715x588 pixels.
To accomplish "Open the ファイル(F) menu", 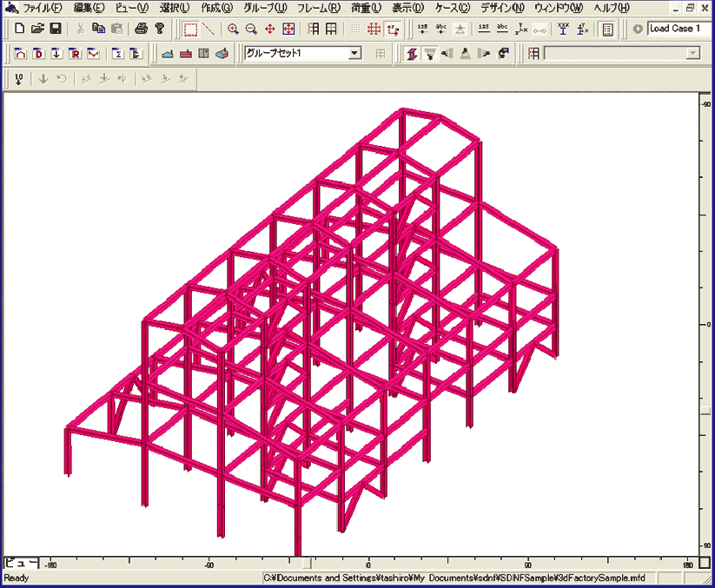I will point(43,8).
